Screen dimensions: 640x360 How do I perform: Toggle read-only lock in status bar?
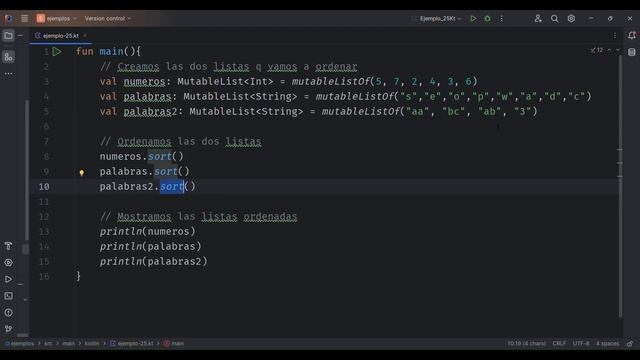(x=630, y=344)
